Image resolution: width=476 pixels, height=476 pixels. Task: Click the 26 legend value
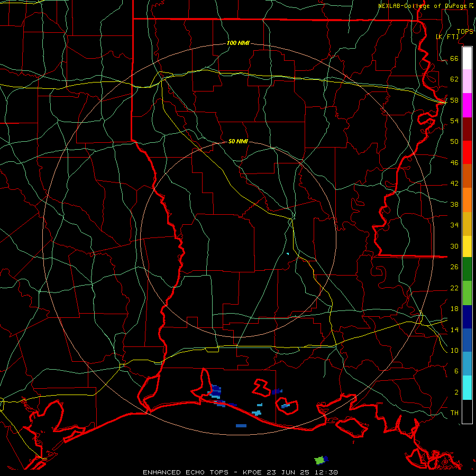point(454,267)
